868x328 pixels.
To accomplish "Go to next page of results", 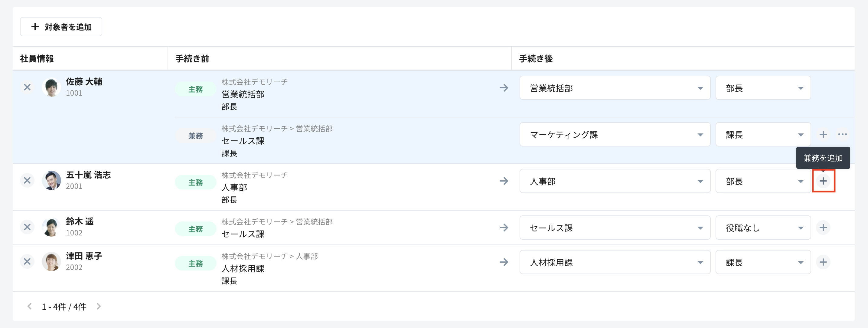I will click(x=98, y=306).
